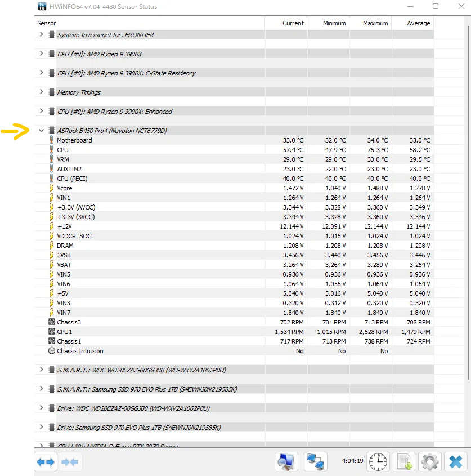
Task: Expand Drive: Samsung SSD 970 EVO group
Action: (41, 427)
